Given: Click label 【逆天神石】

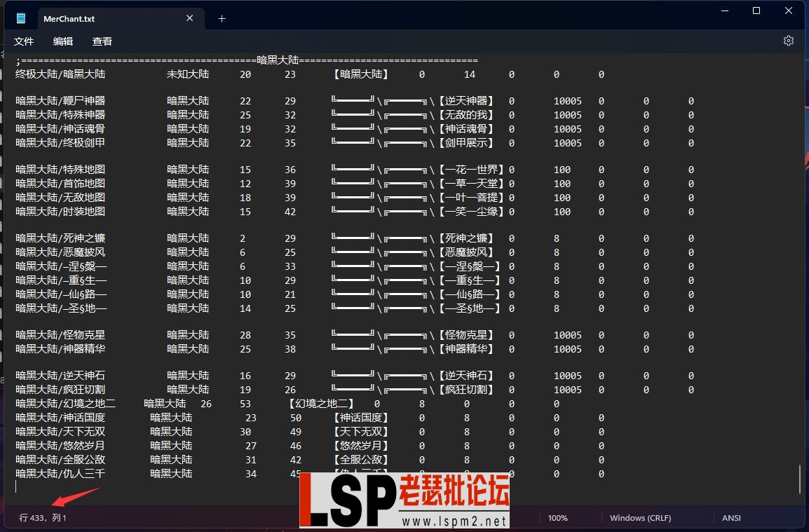Looking at the screenshot, I should pyautogui.click(x=466, y=376).
